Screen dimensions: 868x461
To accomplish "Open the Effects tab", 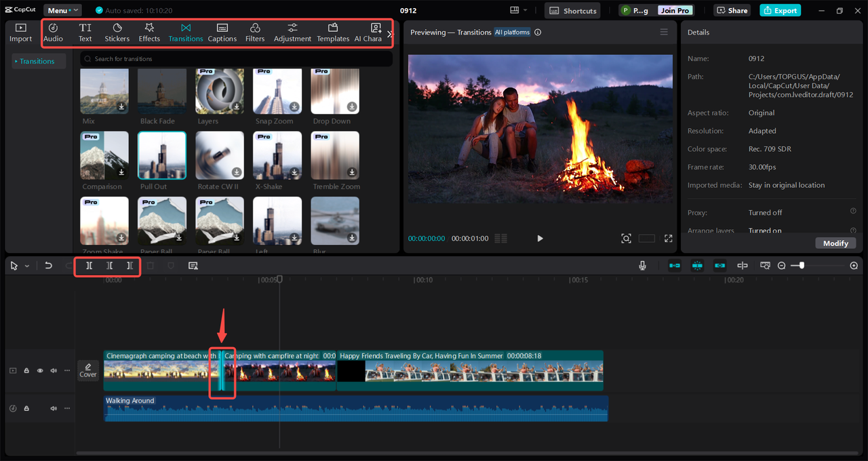I will click(x=149, y=33).
